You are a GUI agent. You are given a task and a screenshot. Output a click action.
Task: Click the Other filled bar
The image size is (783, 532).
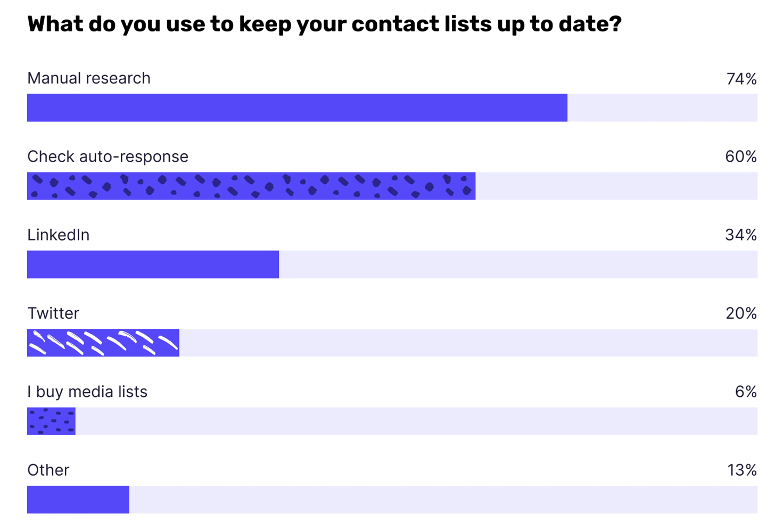click(78, 500)
